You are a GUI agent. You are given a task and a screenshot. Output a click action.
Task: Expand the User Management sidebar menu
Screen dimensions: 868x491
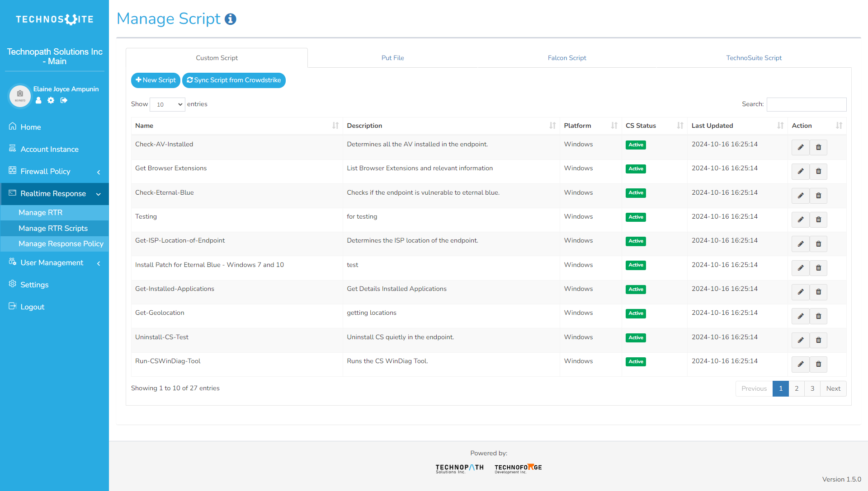click(x=54, y=263)
